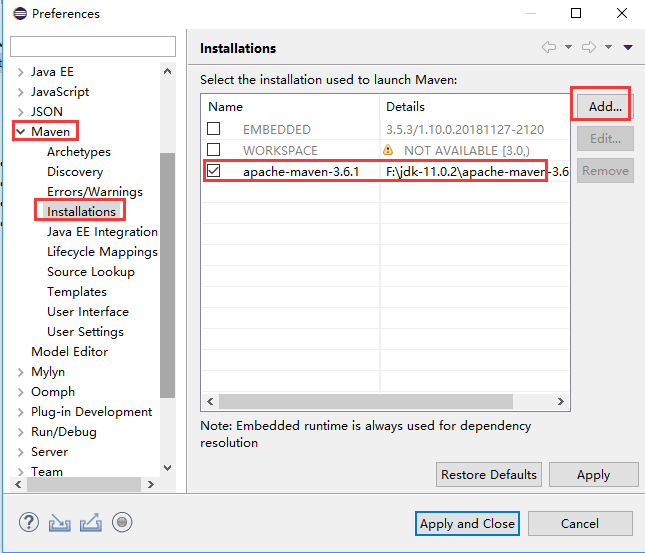Expand the Server tree node
Screen dimensions: 645x553
point(21,452)
